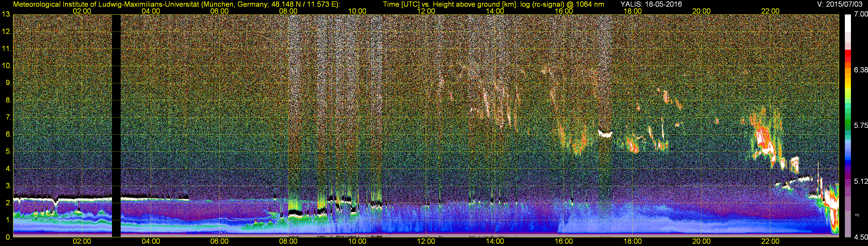Click the 5.12 value on the color scale
This screenshot has height=246, width=868.
tap(861, 181)
